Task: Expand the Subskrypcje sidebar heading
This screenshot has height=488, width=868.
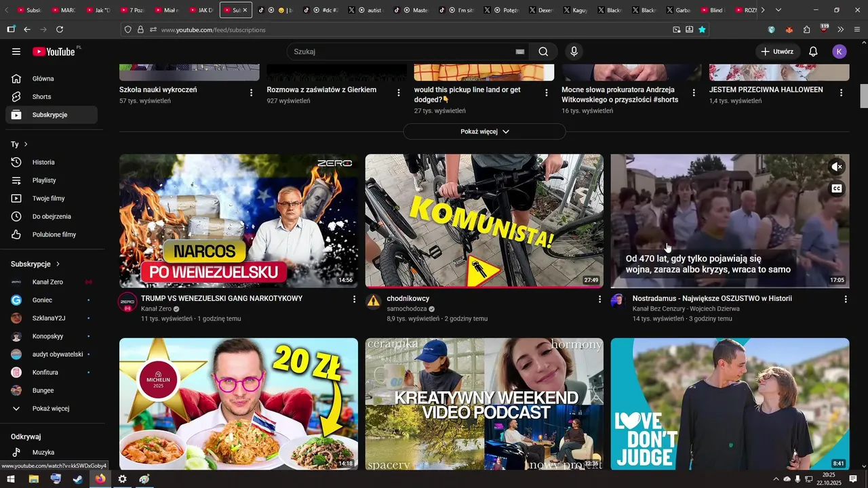Action: [36, 264]
